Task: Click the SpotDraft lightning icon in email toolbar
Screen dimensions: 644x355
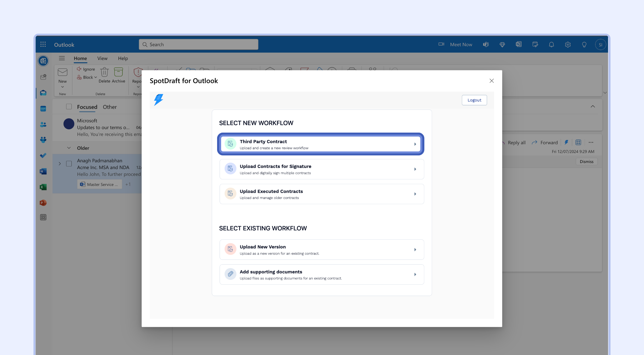Action: pos(566,142)
